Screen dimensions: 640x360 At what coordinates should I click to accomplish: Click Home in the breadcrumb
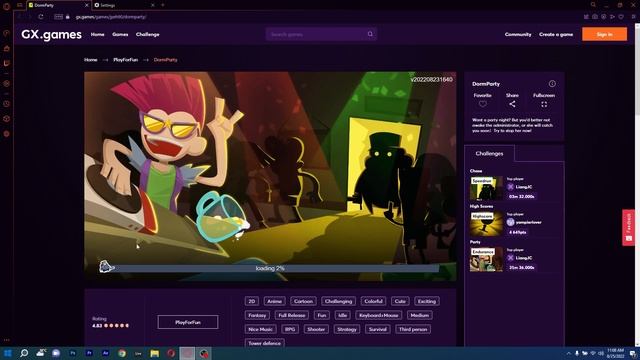click(x=91, y=60)
